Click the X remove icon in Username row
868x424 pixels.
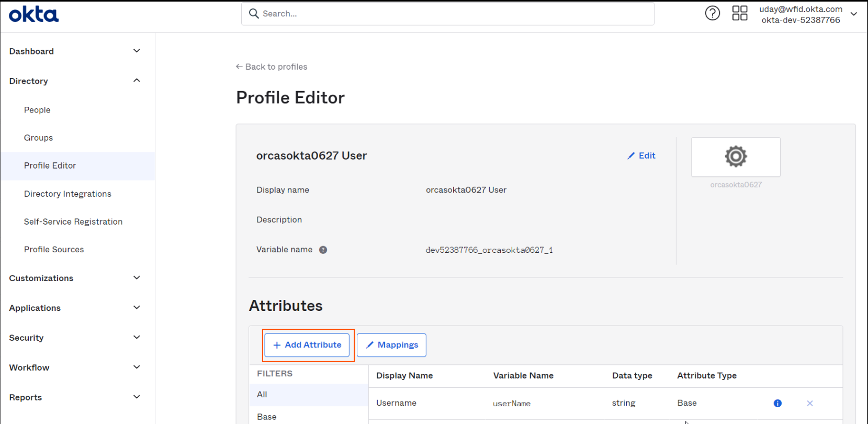(x=810, y=403)
